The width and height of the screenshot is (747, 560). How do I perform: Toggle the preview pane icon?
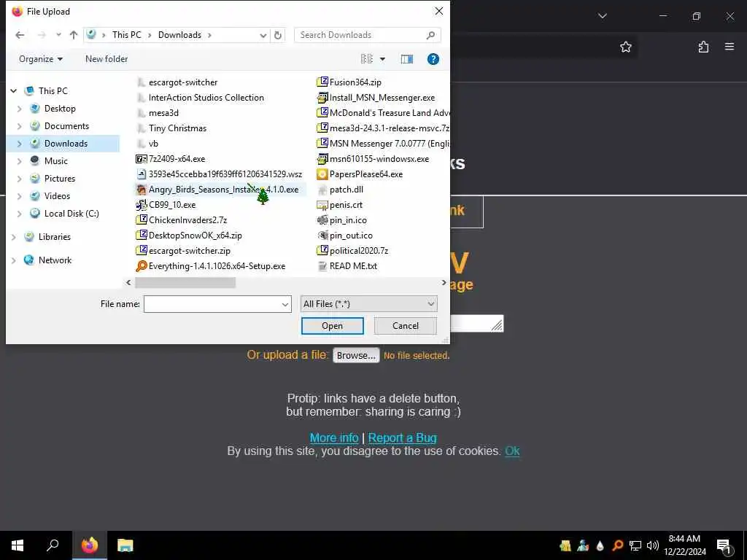tap(407, 59)
